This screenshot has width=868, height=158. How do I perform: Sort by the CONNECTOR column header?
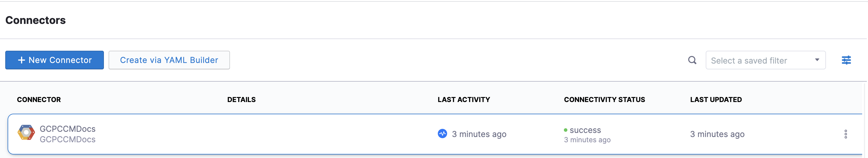tap(39, 100)
